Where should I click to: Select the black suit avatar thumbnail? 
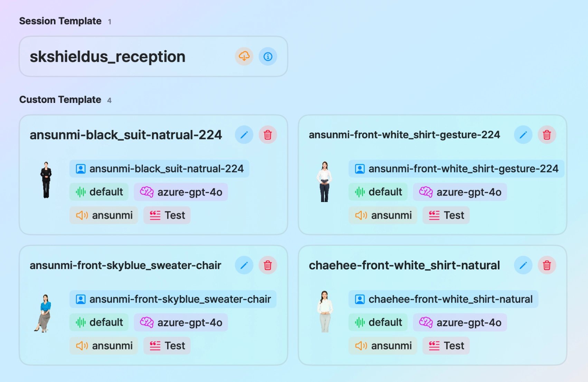pyautogui.click(x=46, y=180)
